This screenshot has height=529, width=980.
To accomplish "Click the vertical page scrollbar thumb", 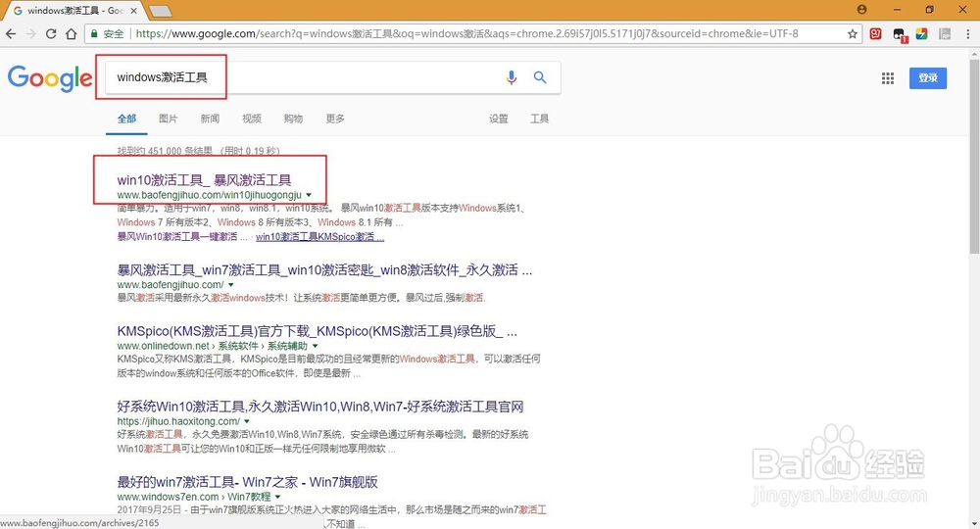I will [x=974, y=156].
